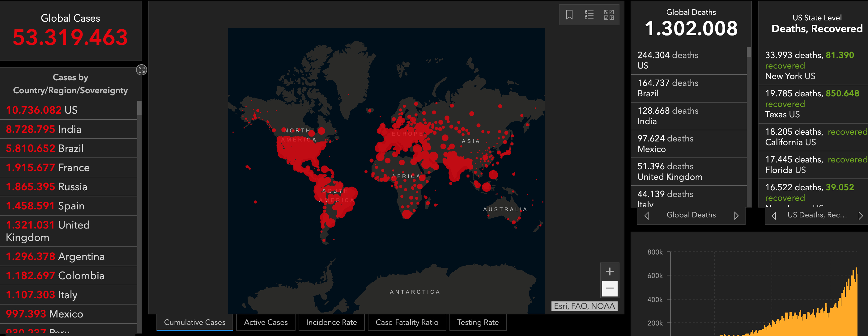Screen dimensions: 868x336
Task: Click the Global Deaths list scrollbar
Action: tap(749, 52)
